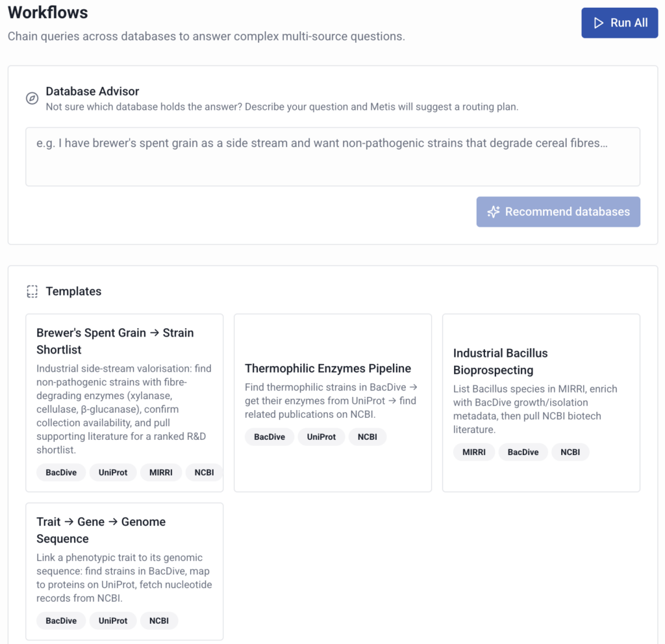
Task: Focus the Database Advisor question text box
Action: click(332, 157)
